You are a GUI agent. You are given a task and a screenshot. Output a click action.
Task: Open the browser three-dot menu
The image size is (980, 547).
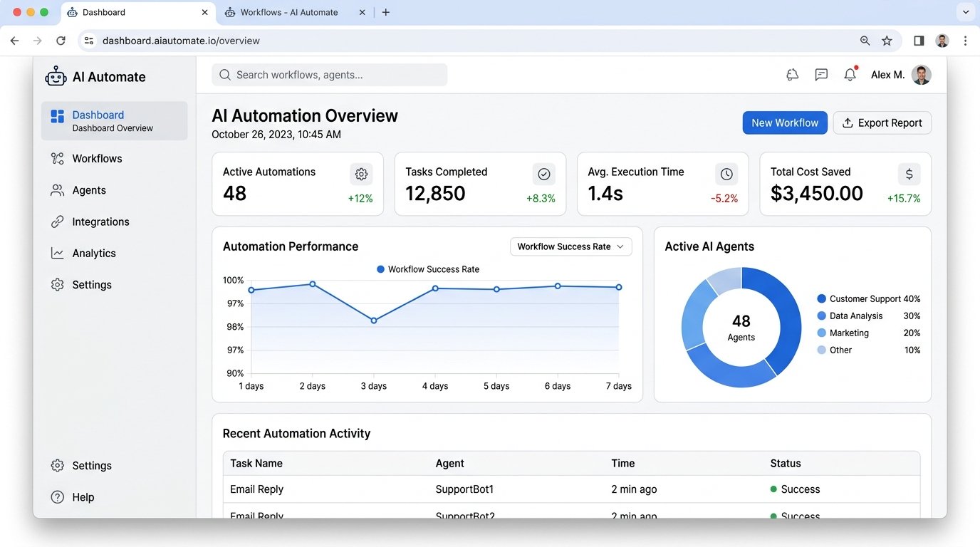click(x=965, y=41)
